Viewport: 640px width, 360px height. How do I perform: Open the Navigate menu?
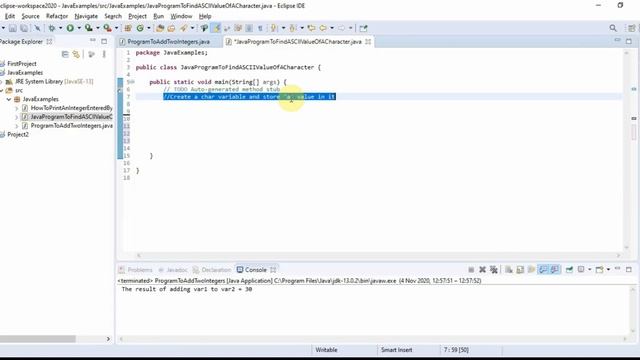[x=86, y=16]
